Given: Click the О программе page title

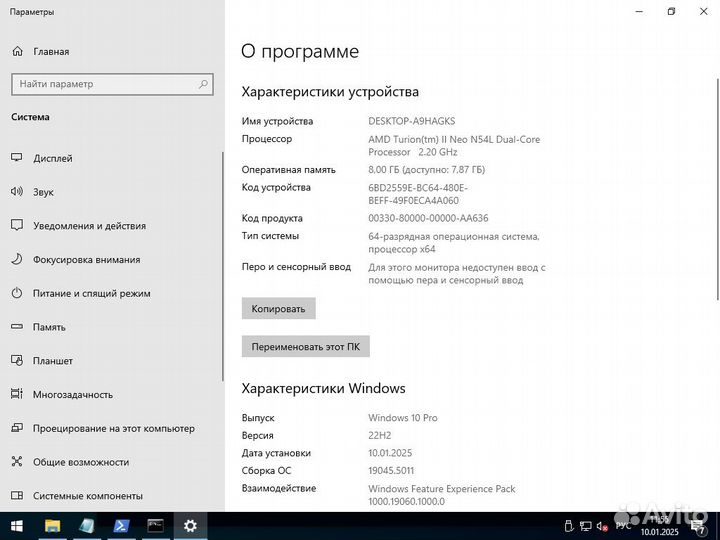Looking at the screenshot, I should (300, 51).
